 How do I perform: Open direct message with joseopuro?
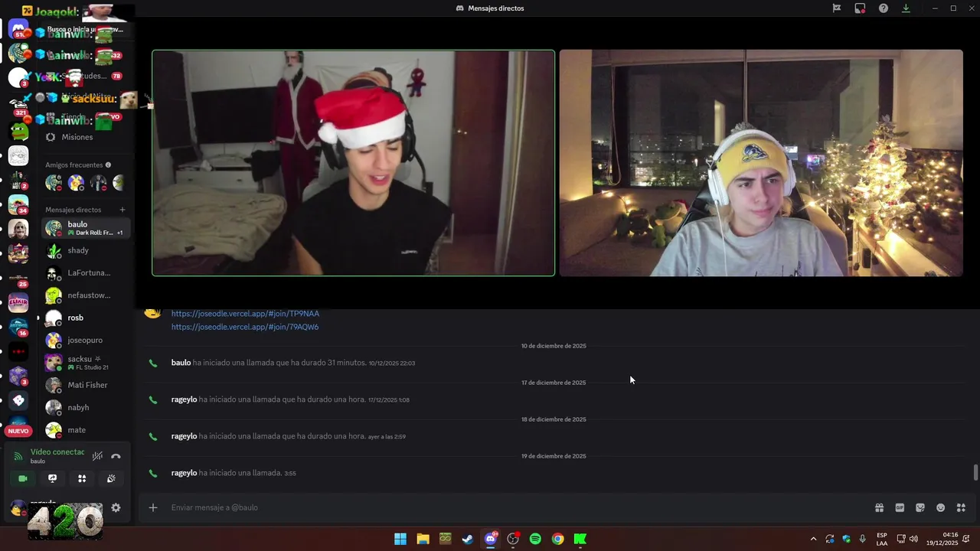point(86,340)
